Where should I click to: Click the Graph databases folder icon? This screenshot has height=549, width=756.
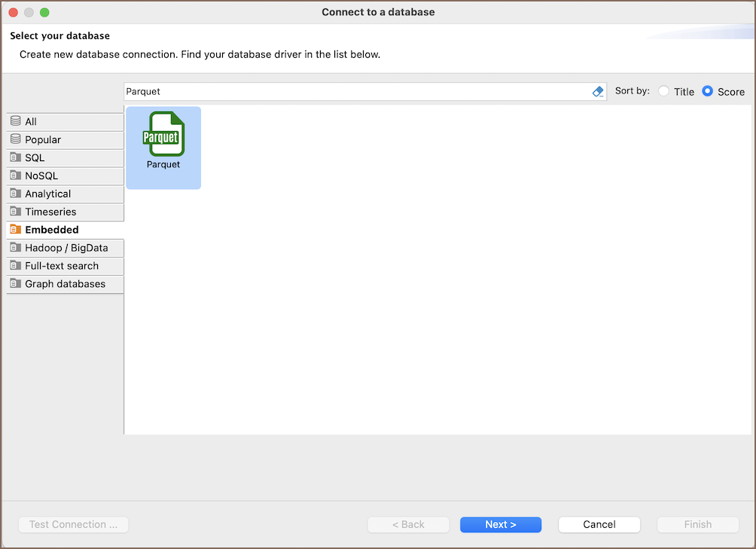coord(16,284)
